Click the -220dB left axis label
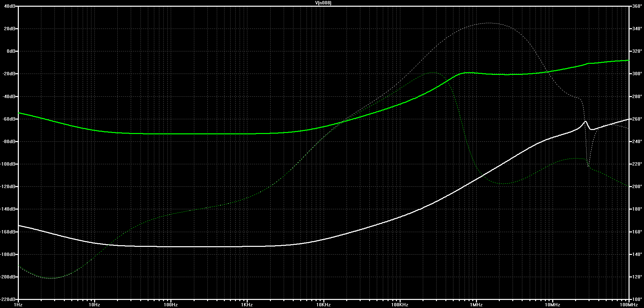The height and width of the screenshot is (308, 644). (8, 299)
